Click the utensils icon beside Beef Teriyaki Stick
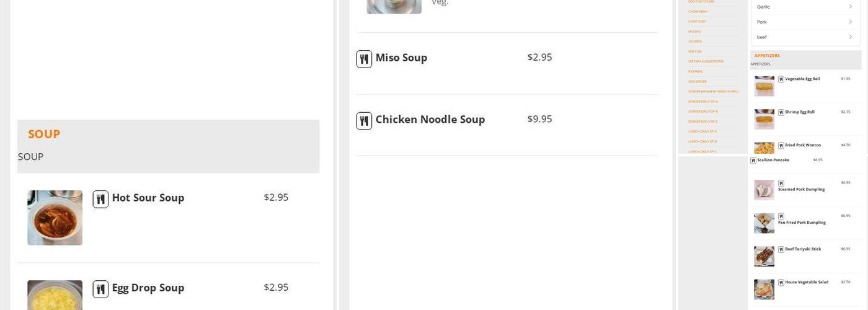This screenshot has width=868, height=310. click(x=781, y=249)
